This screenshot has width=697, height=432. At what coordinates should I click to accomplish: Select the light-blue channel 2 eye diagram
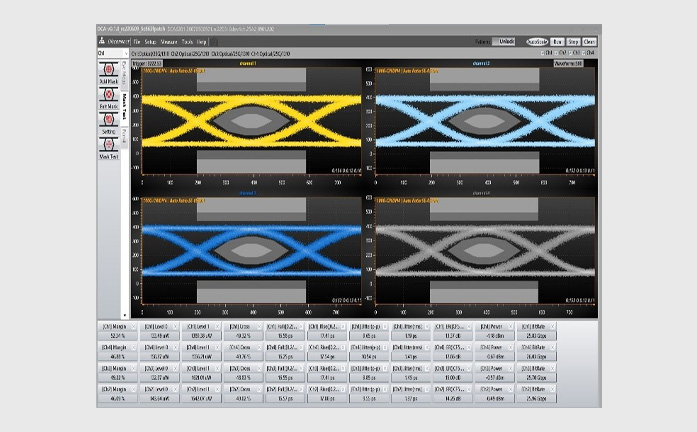485,121
